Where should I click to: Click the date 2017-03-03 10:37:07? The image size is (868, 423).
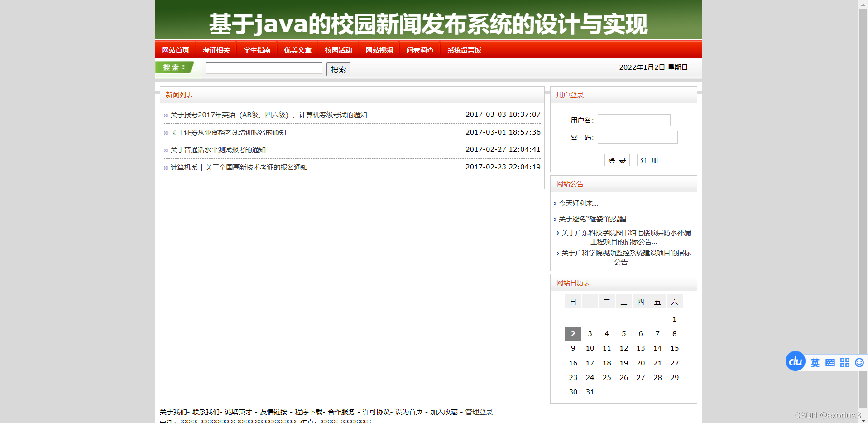point(503,115)
